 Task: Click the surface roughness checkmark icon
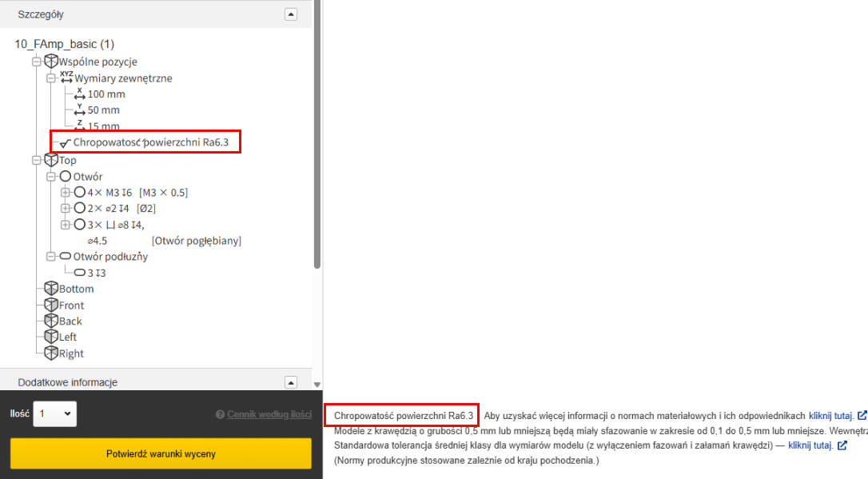pos(66,143)
